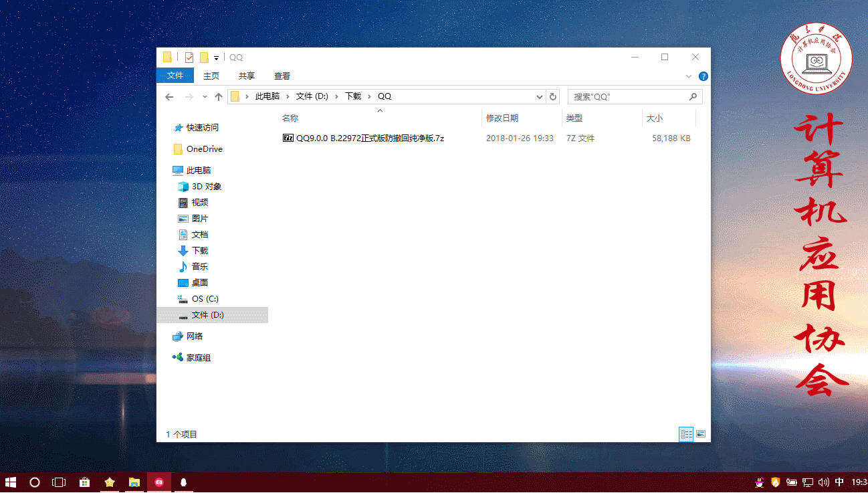Open the Customize Quick Access Toolbar dropdown
868x495 pixels.
(x=216, y=58)
